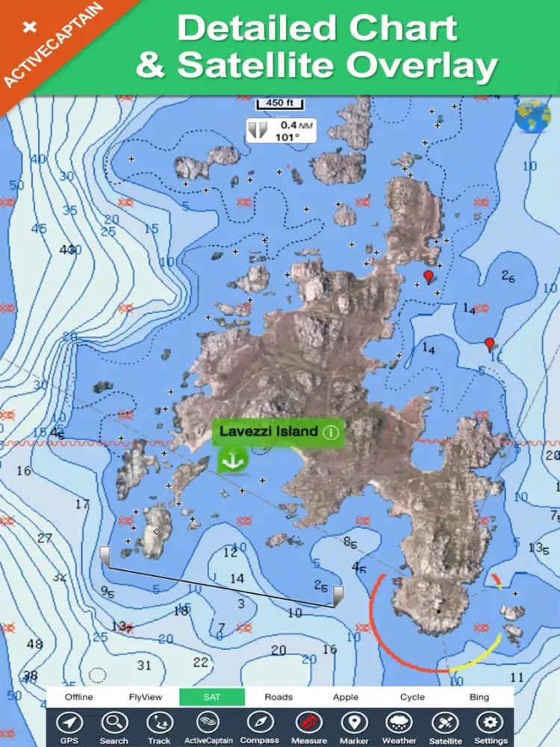
Task: Switch to Roads map tab
Action: click(279, 696)
